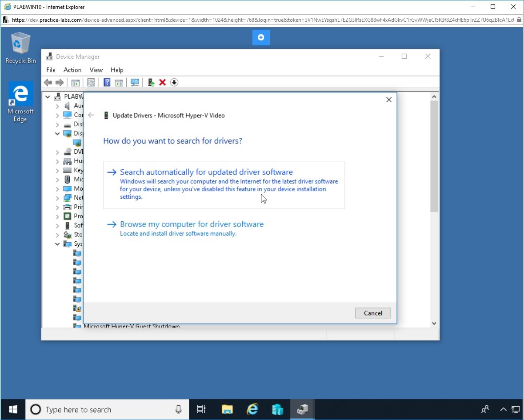524x420 pixels.
Task: Select the green processor chip icon
Action: tap(68, 216)
